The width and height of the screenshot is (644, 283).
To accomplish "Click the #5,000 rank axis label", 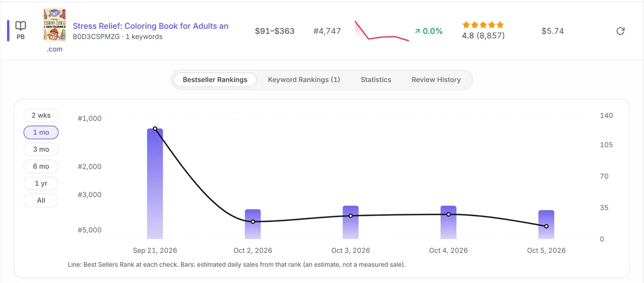I will coord(90,230).
